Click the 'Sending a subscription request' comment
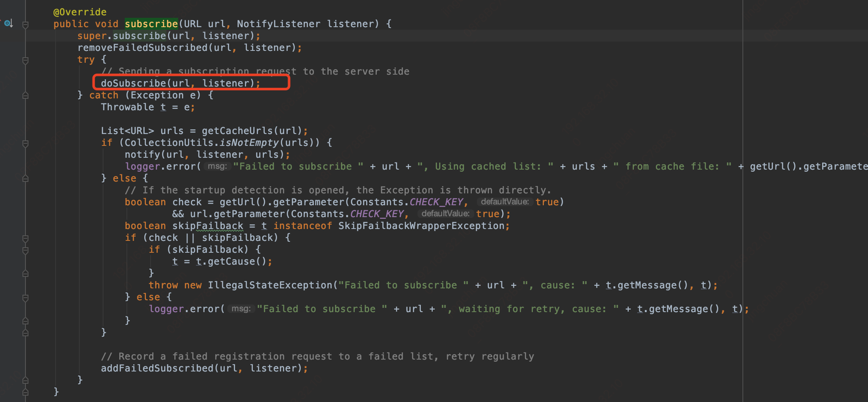 pyautogui.click(x=255, y=71)
